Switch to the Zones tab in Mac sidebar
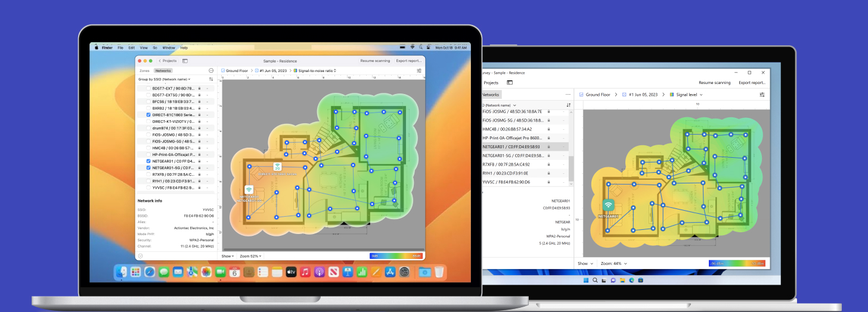The height and width of the screenshot is (312, 868). click(145, 70)
